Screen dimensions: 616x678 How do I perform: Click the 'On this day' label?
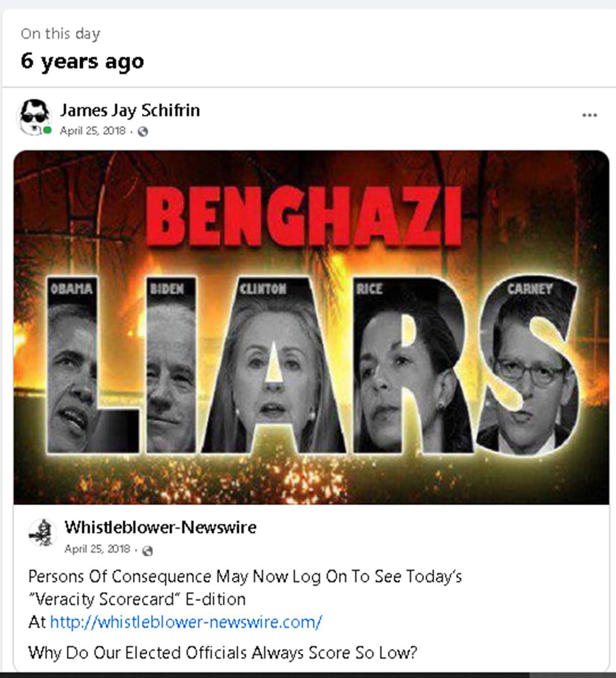pyautogui.click(x=61, y=34)
